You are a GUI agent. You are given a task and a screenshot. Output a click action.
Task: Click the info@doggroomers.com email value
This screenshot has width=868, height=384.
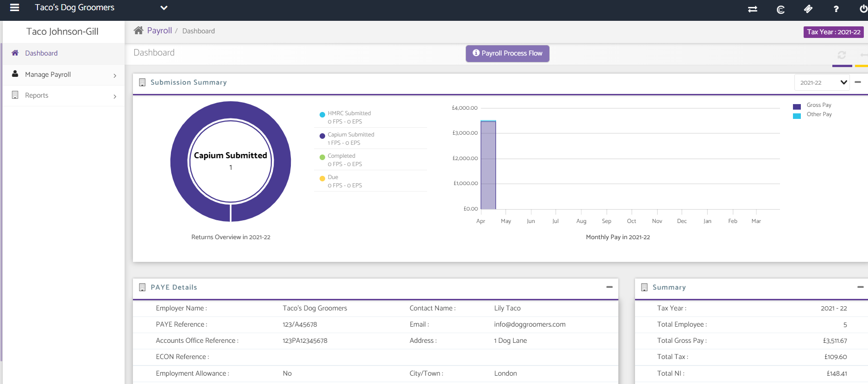point(529,324)
